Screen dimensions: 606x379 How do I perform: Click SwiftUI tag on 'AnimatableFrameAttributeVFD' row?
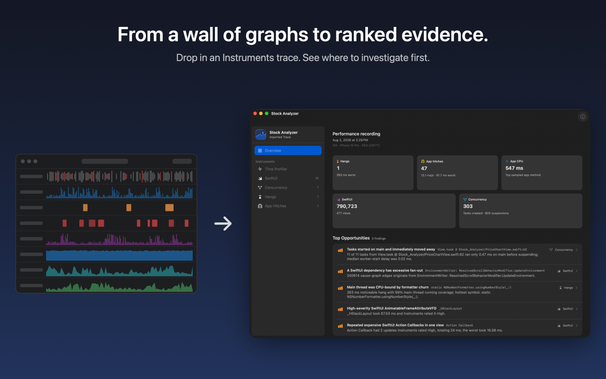pyautogui.click(x=565, y=309)
